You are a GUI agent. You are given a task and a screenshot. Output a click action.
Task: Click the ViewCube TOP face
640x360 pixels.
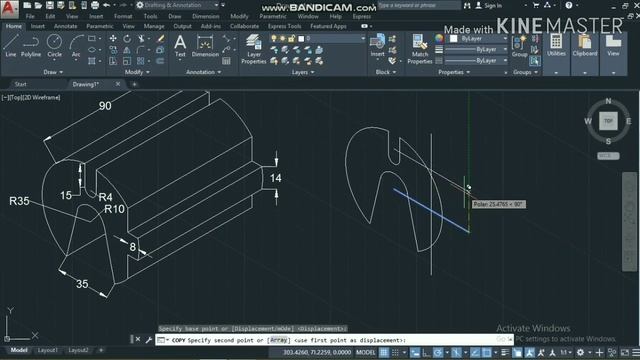[608, 121]
